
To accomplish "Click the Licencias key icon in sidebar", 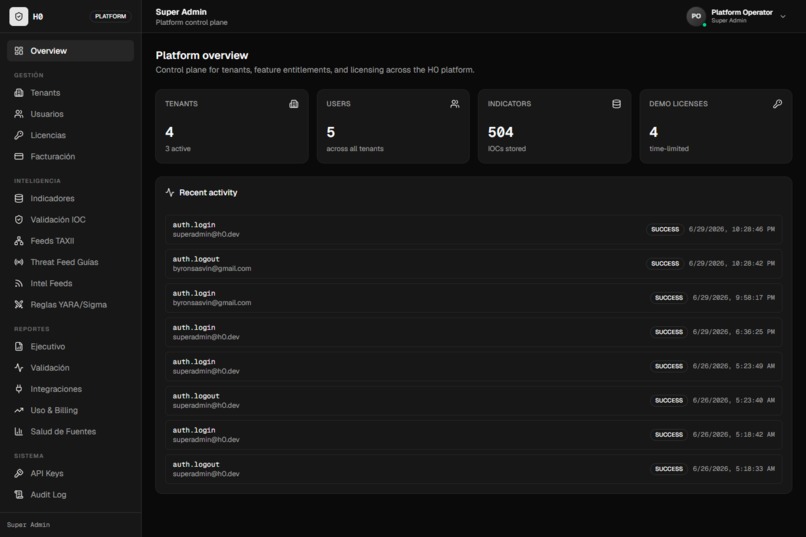I will pyautogui.click(x=19, y=135).
